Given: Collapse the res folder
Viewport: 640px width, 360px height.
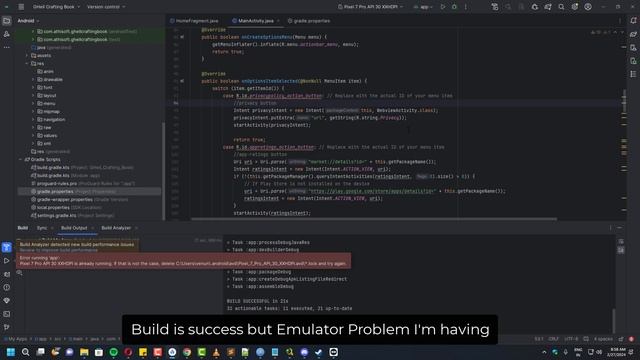Looking at the screenshot, I should [x=27, y=64].
